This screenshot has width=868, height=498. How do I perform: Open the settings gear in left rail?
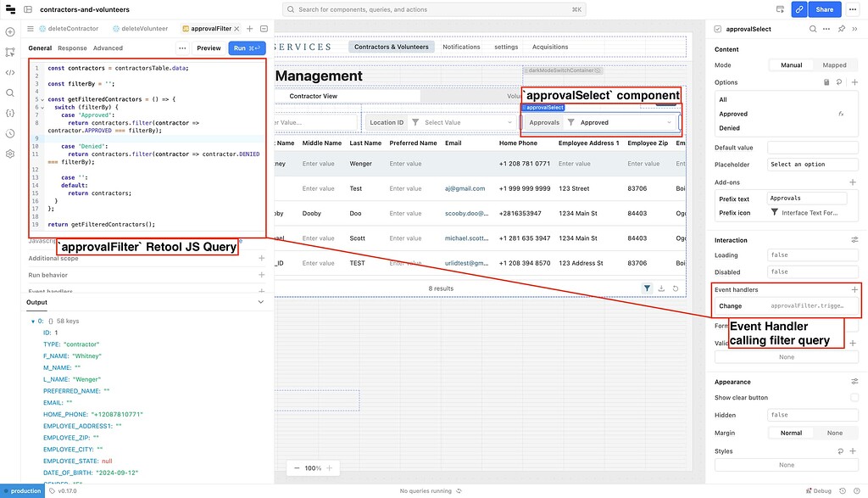(x=10, y=154)
